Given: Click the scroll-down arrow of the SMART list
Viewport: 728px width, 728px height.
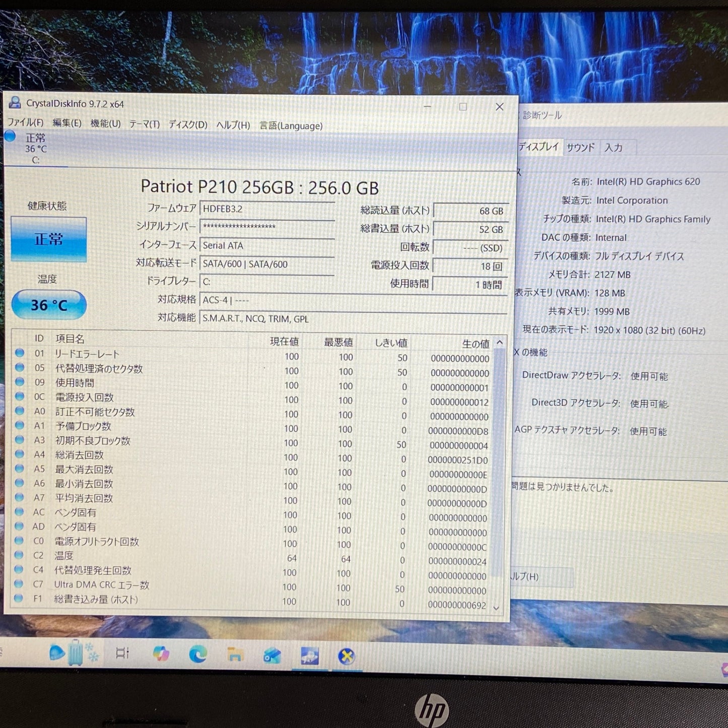Looking at the screenshot, I should coord(496,608).
